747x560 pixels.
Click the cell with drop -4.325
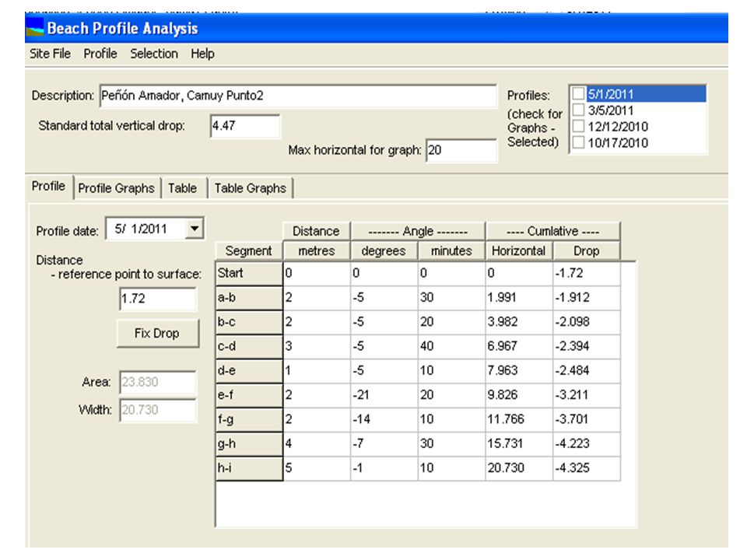pyautogui.click(x=587, y=468)
